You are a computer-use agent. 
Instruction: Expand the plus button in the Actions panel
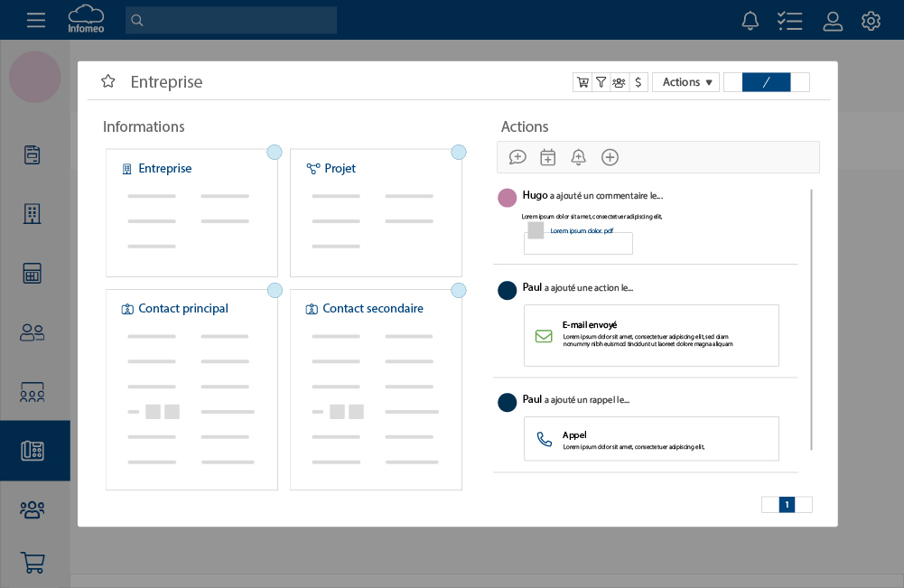pyautogui.click(x=610, y=157)
